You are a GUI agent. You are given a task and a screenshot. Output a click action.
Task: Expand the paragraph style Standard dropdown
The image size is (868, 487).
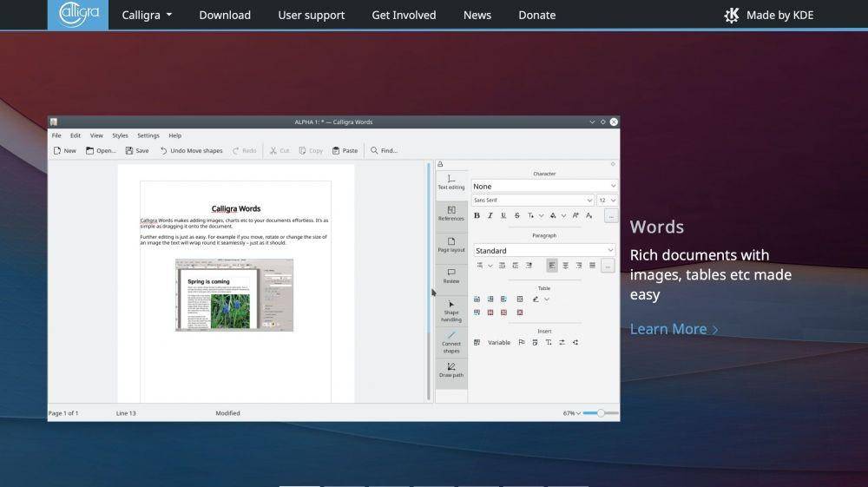coord(544,251)
